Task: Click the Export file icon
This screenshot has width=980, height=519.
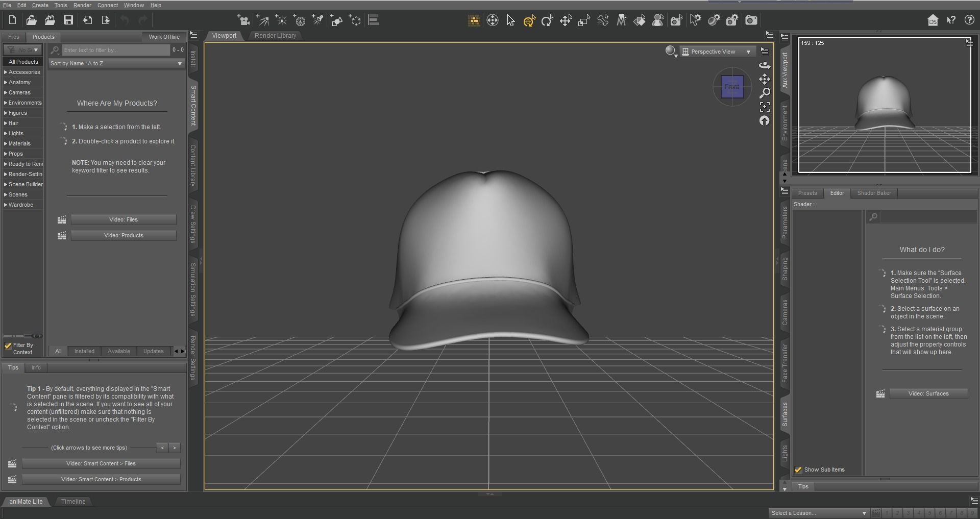Action: pos(106,20)
